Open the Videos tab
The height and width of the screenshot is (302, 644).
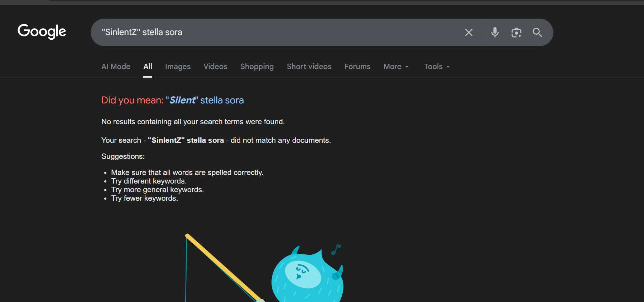tap(215, 67)
